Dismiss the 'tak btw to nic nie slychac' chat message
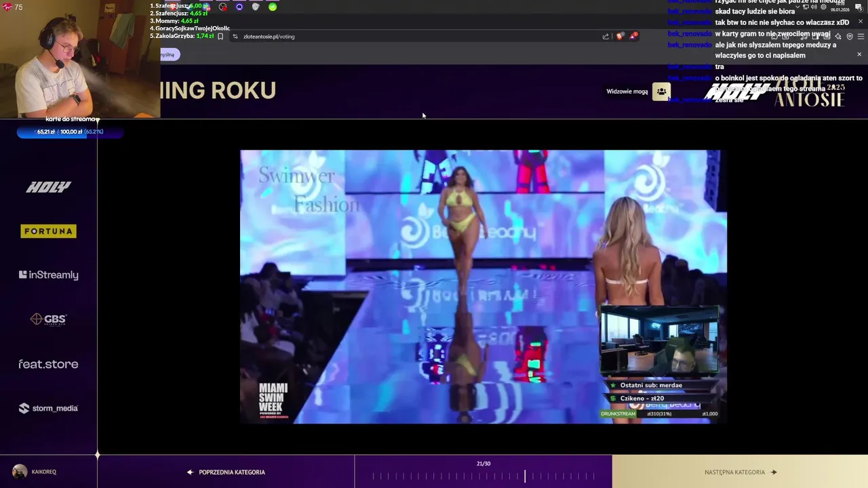868x488 pixels. 861,22
